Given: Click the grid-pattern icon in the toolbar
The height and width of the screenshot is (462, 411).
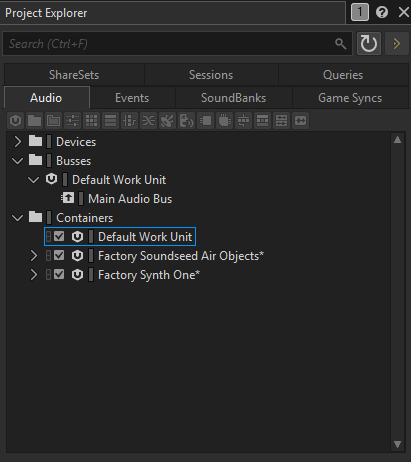Looking at the screenshot, I should (x=91, y=121).
